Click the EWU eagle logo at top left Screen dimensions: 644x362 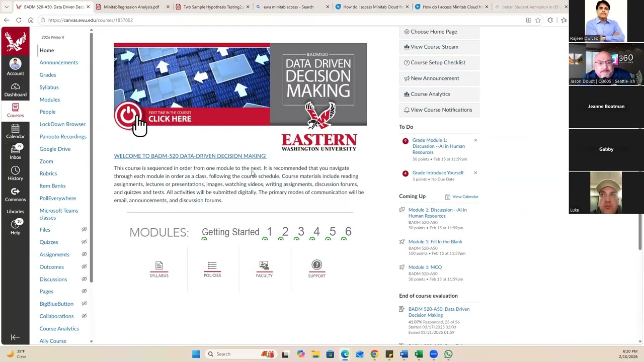(15, 41)
